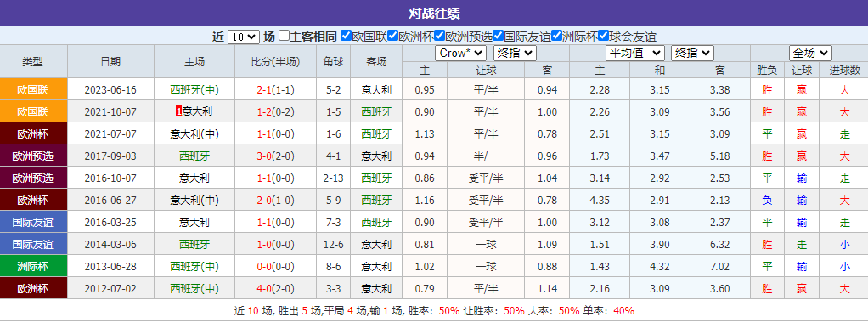Open the Crow* bookmaker dropdown
This screenshot has width=868, height=323.
point(460,54)
